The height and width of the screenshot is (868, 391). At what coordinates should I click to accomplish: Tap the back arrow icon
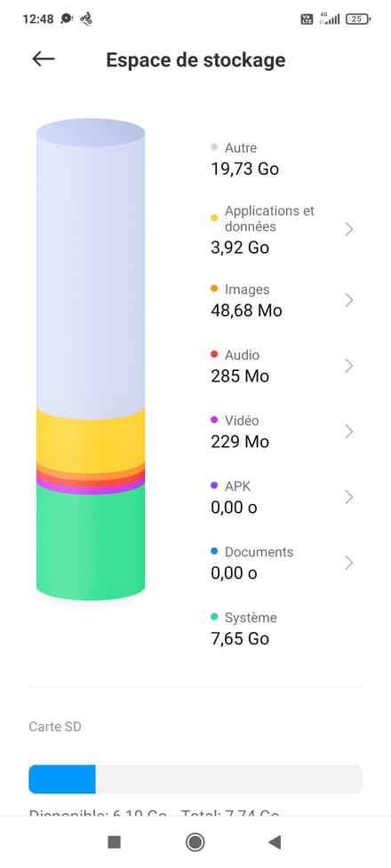[x=44, y=59]
